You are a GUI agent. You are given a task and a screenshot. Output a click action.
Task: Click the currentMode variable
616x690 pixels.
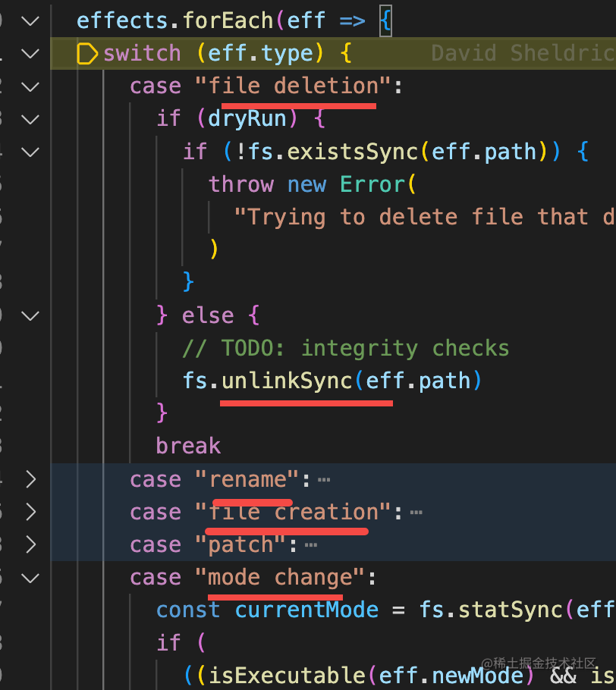pyautogui.click(x=306, y=610)
